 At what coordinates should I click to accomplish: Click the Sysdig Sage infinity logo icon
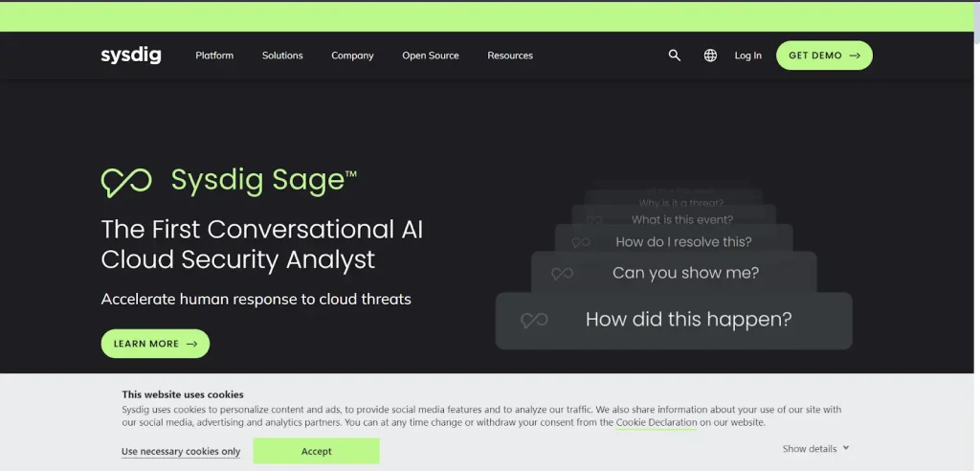(126, 183)
